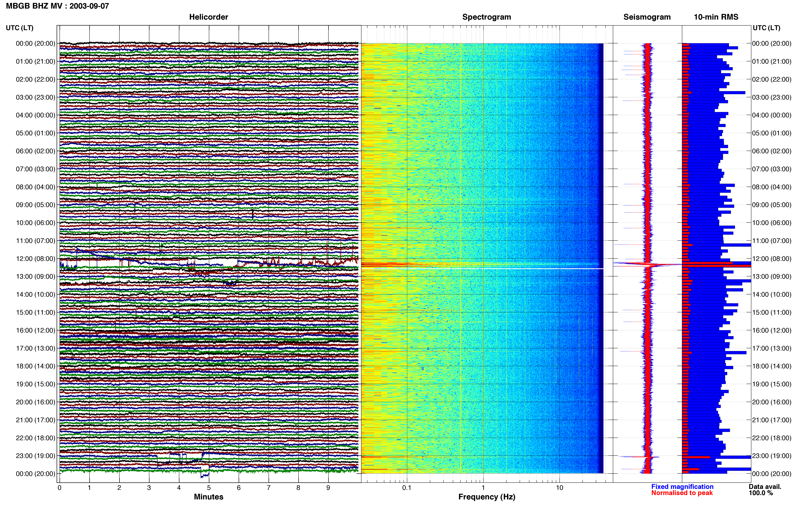Click the 21:00 (17:00) label beside the RMS panel
Screen dimensions: 812x508
(772, 420)
